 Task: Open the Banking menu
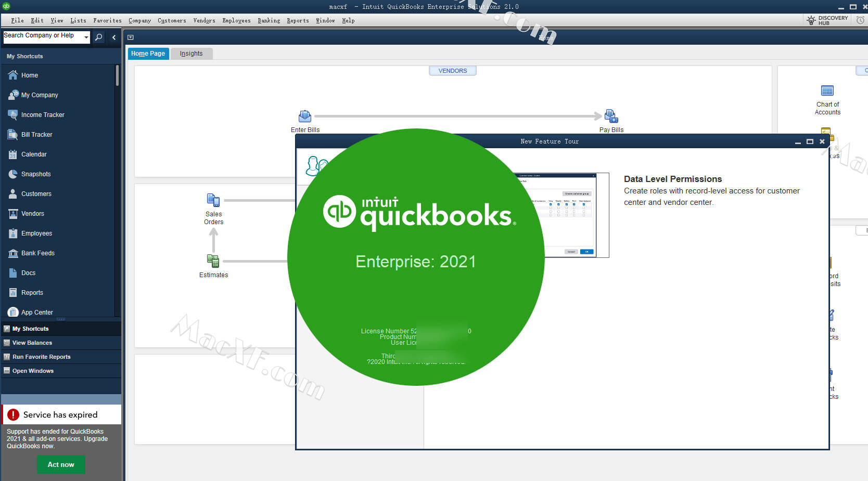(x=269, y=21)
